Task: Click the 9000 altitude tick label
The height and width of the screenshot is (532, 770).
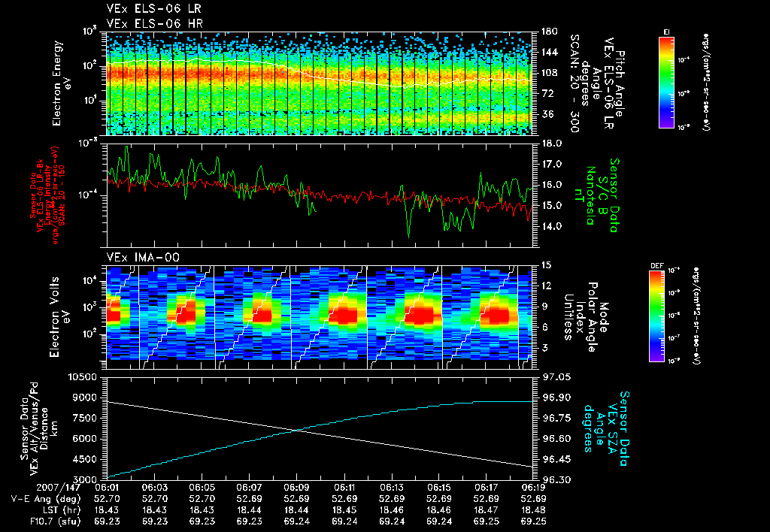Action: tap(86, 397)
